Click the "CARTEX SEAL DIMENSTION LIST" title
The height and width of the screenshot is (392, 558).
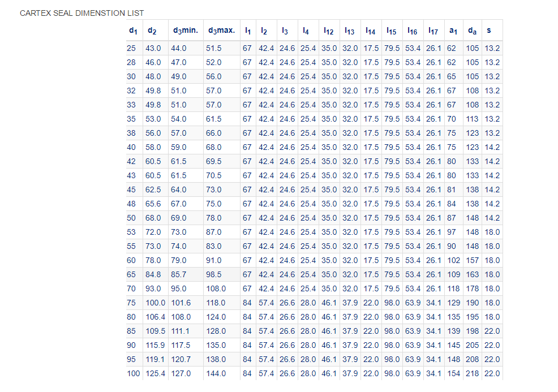pyautogui.click(x=82, y=13)
